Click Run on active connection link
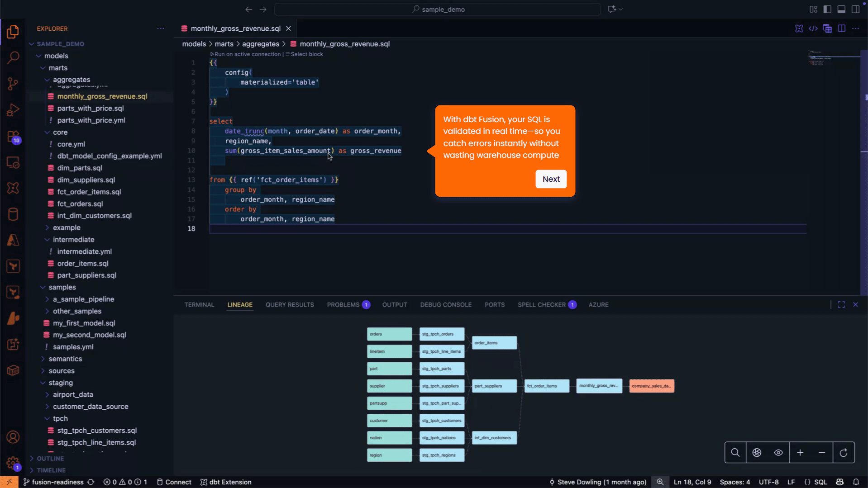Viewport: 868px width, 488px height. click(x=247, y=54)
